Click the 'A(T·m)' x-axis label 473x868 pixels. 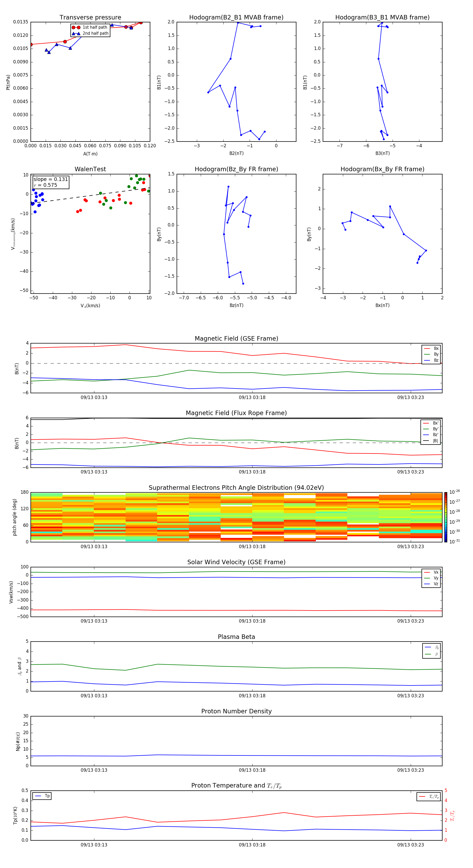coord(90,154)
